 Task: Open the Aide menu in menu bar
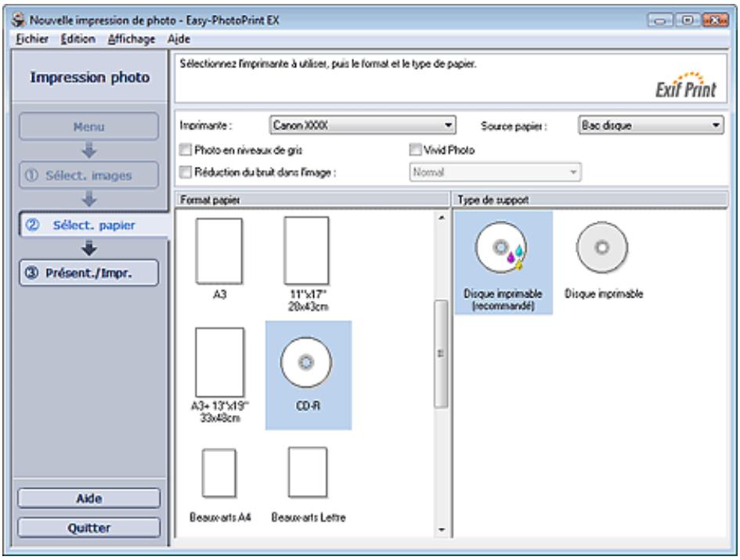click(179, 39)
